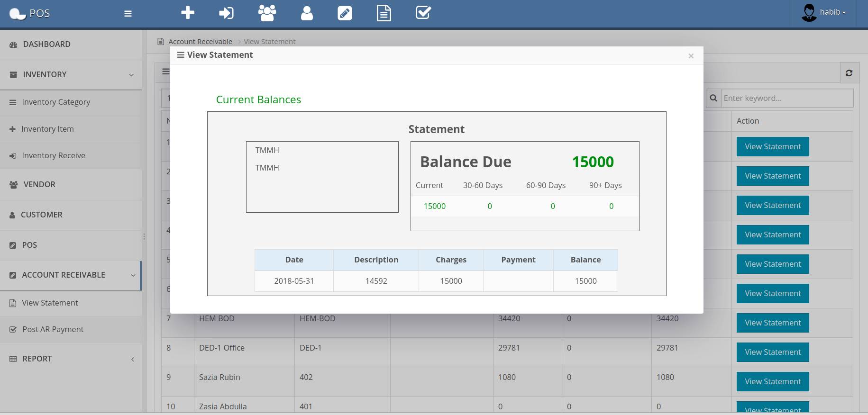Select Post AR Payment in sidebar

53,329
